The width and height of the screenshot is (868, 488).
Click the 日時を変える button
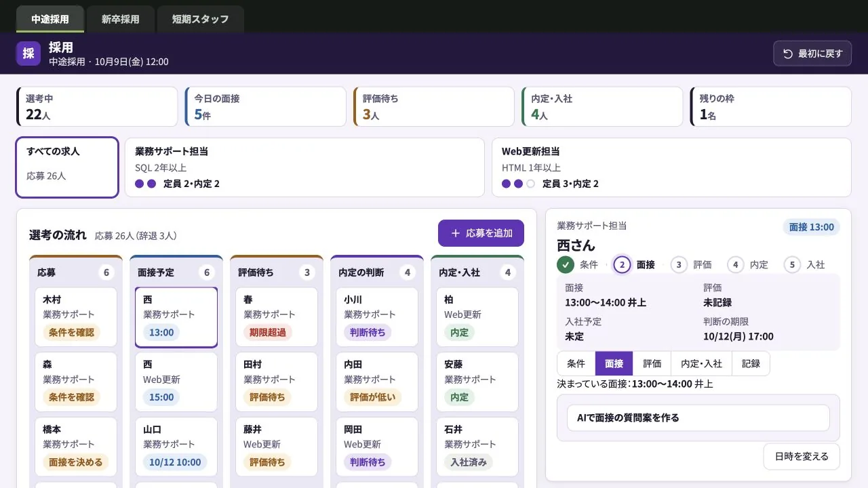(x=802, y=456)
